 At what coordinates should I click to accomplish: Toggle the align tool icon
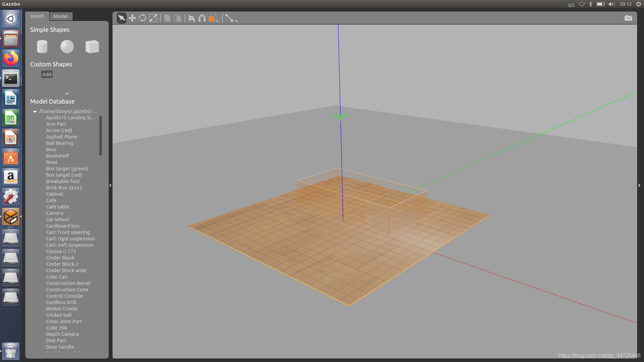tap(192, 18)
